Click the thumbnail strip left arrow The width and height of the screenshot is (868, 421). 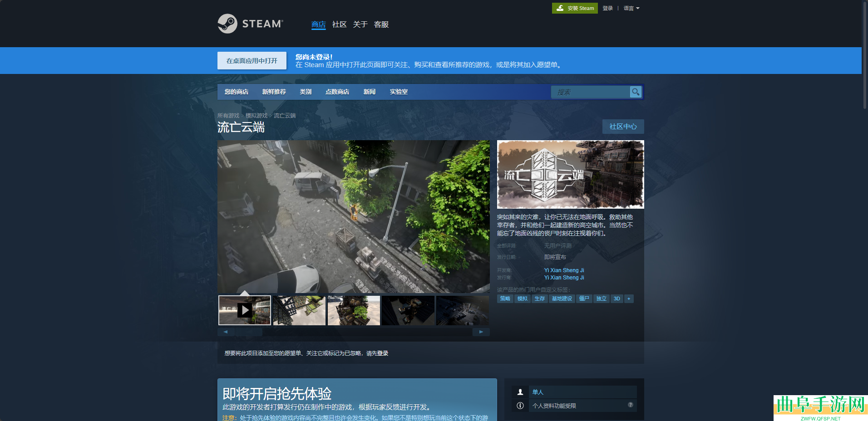tap(226, 332)
